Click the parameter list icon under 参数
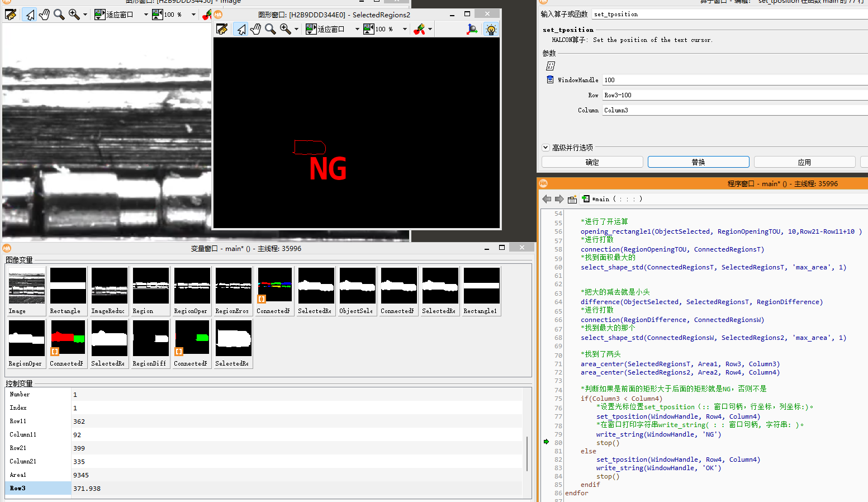The image size is (868, 502). [x=551, y=66]
